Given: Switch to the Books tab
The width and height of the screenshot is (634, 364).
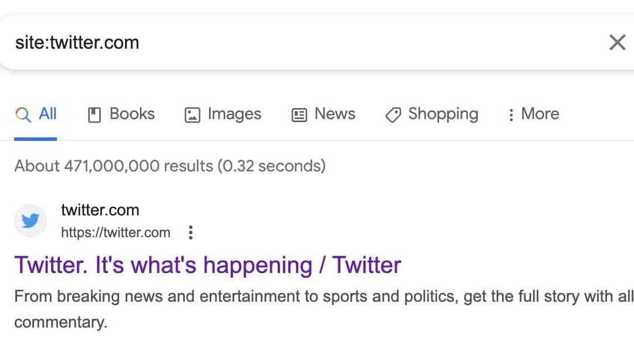Looking at the screenshot, I should click(x=122, y=114).
